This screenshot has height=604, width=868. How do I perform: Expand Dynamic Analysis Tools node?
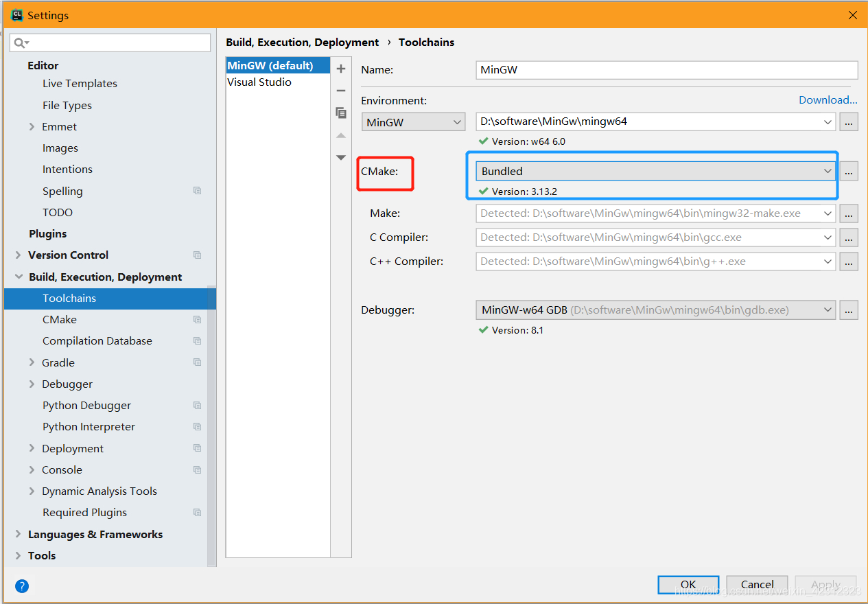(x=32, y=491)
